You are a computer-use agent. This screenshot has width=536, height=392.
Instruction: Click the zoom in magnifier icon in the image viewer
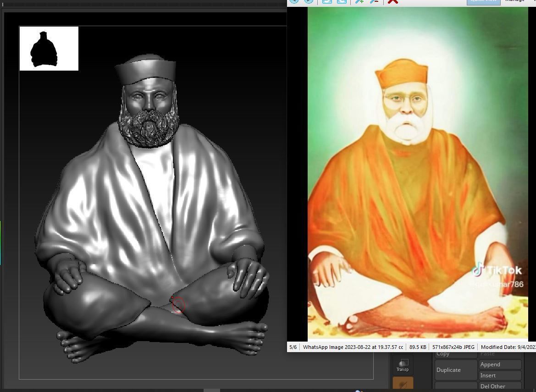pos(359,1)
